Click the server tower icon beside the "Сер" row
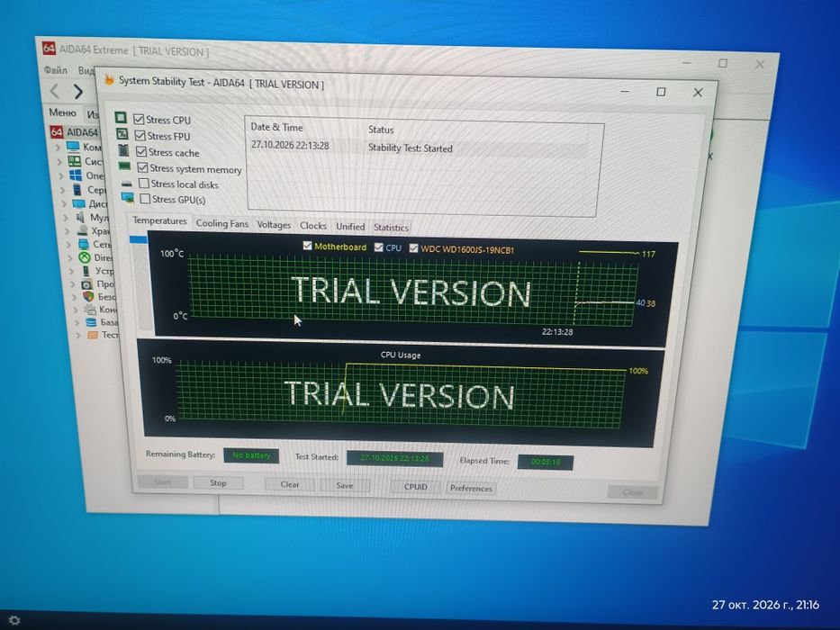Viewport: 840px width, 630px height. [x=77, y=190]
